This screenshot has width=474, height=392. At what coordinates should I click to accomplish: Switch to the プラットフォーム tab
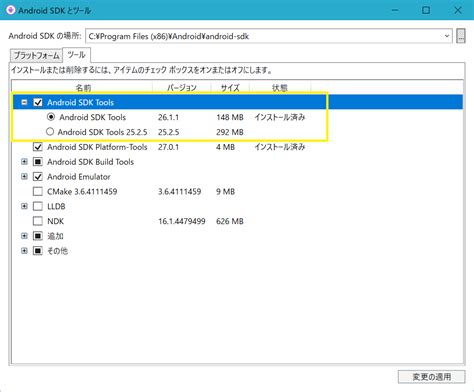pyautogui.click(x=36, y=55)
